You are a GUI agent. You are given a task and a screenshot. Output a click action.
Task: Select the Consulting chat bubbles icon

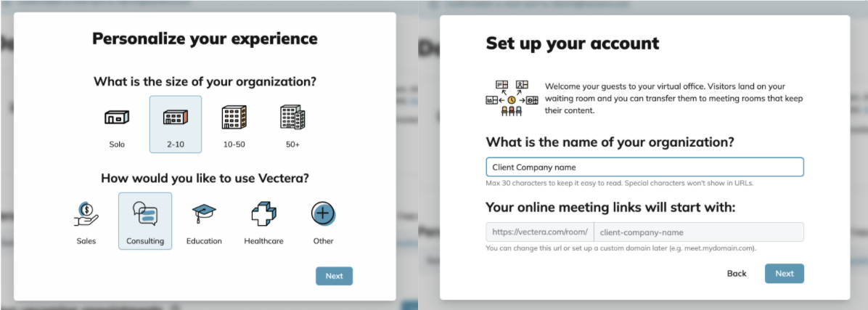pyautogui.click(x=145, y=213)
